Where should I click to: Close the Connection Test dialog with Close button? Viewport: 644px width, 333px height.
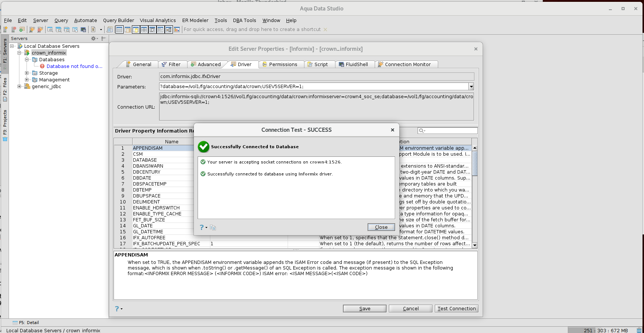[x=381, y=227]
